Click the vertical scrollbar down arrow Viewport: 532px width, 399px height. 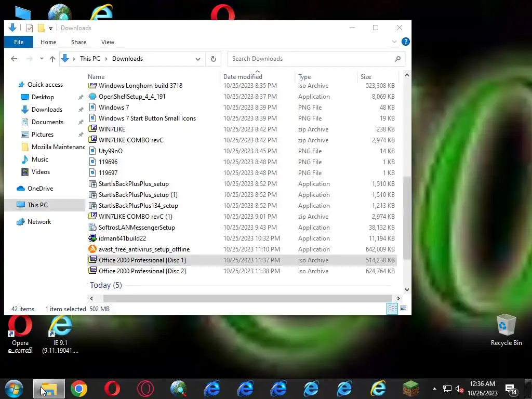[x=407, y=290]
